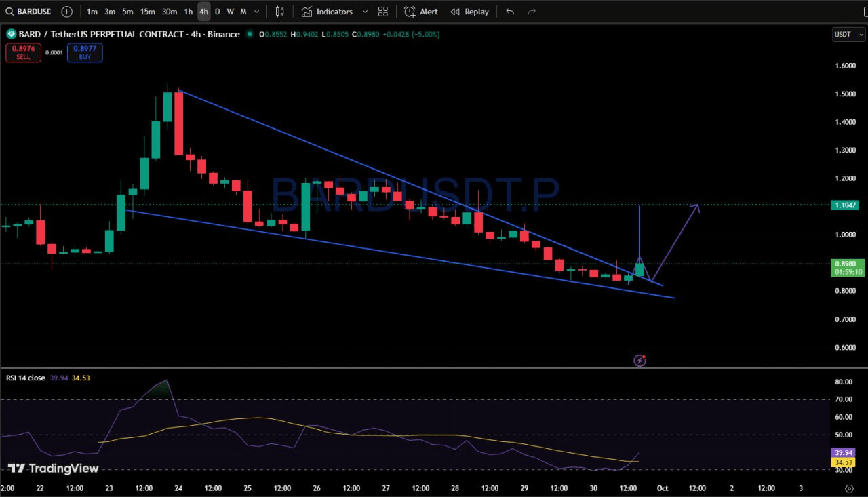
Task: Open the candlestick chart type selector
Action: pyautogui.click(x=279, y=12)
